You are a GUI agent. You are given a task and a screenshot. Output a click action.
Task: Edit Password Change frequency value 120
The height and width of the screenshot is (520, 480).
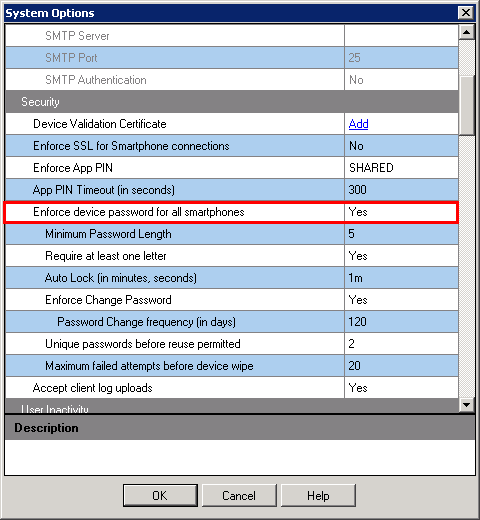(401, 322)
